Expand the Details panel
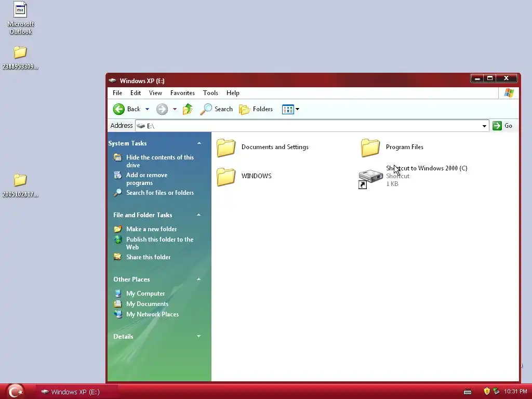This screenshot has height=399, width=532. [x=199, y=336]
